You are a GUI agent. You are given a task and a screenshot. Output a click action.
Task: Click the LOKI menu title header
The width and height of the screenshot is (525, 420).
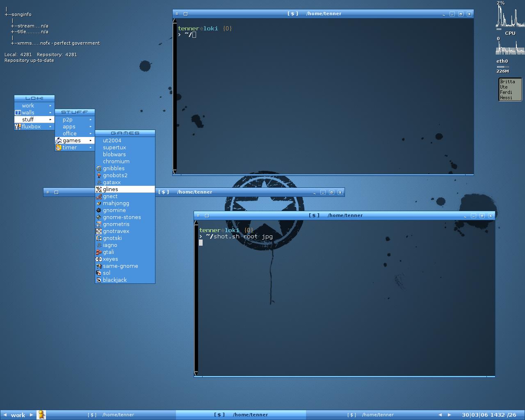pyautogui.click(x=34, y=98)
